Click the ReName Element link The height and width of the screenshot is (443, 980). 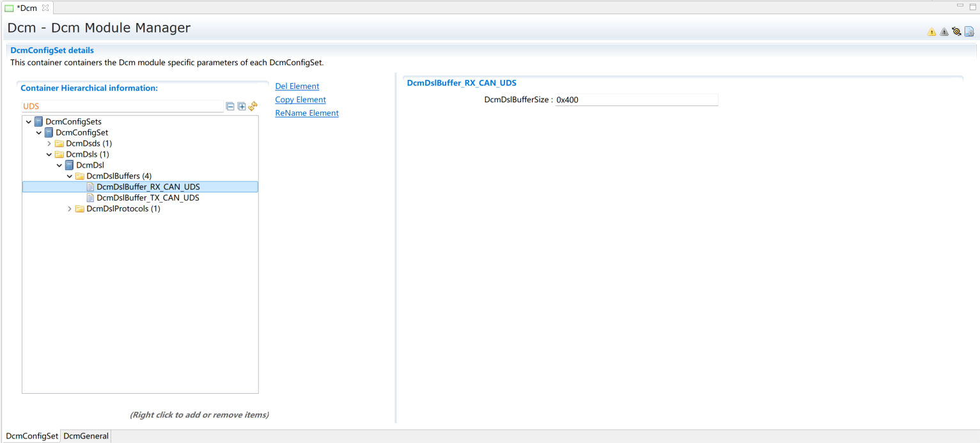(307, 113)
